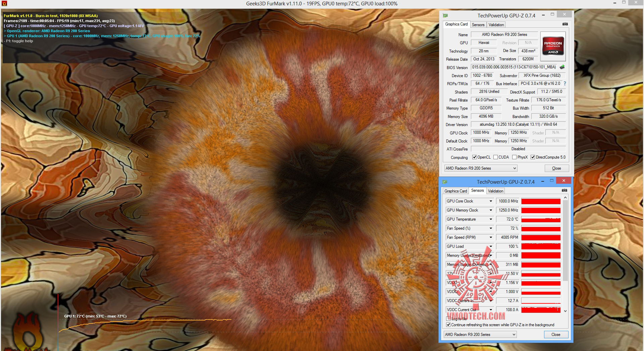644x351 pixels.
Task: Click the "4085 RPM" fan speed reading
Action: [x=508, y=237]
